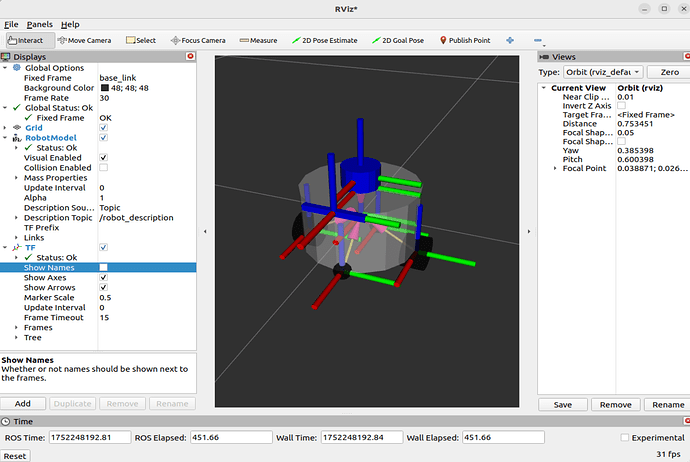Enable the Experimental checkbox

tap(624, 437)
